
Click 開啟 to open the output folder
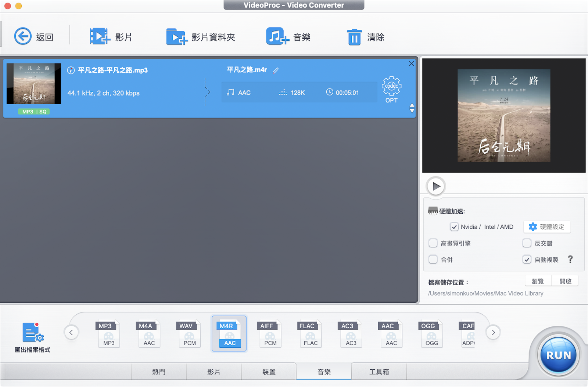[565, 281]
